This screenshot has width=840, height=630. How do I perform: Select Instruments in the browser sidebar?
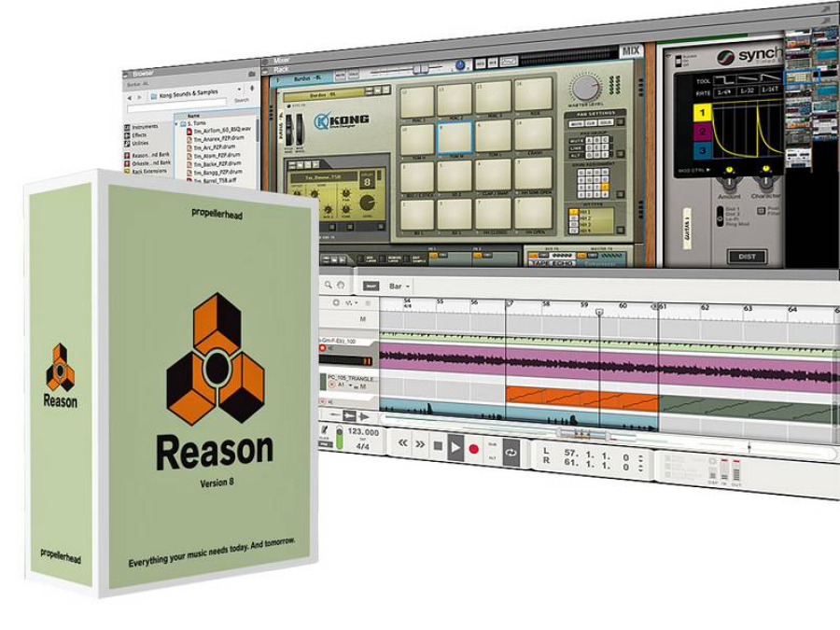(x=142, y=127)
